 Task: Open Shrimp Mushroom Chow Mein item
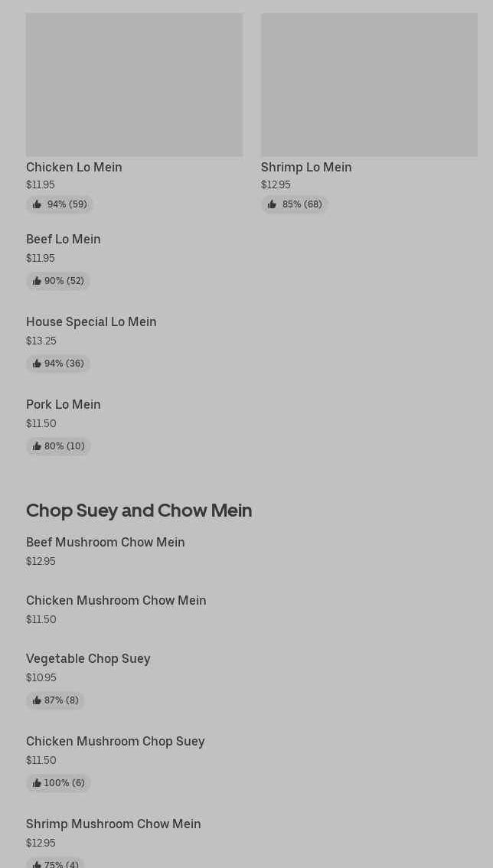tap(113, 823)
